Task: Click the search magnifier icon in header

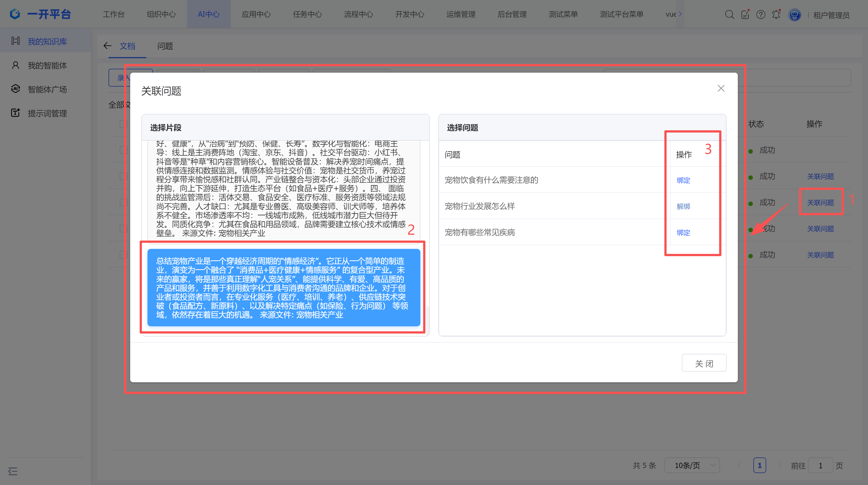Action: pyautogui.click(x=729, y=14)
